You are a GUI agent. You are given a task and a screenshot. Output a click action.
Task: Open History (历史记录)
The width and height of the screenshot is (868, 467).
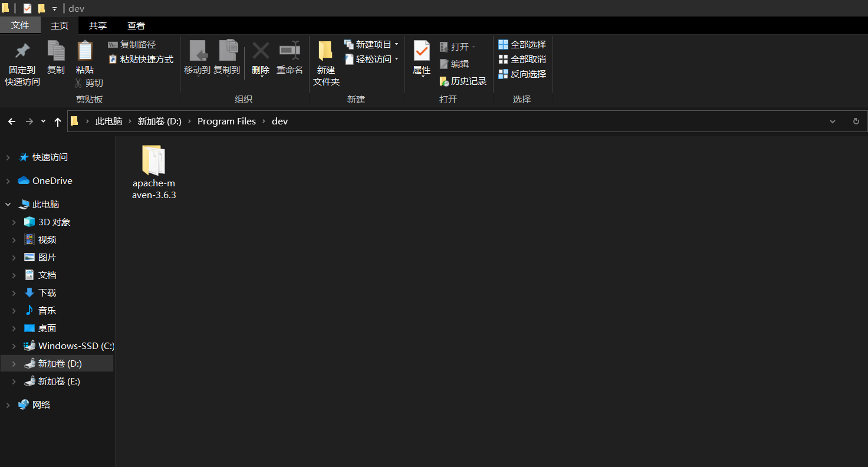tap(463, 81)
